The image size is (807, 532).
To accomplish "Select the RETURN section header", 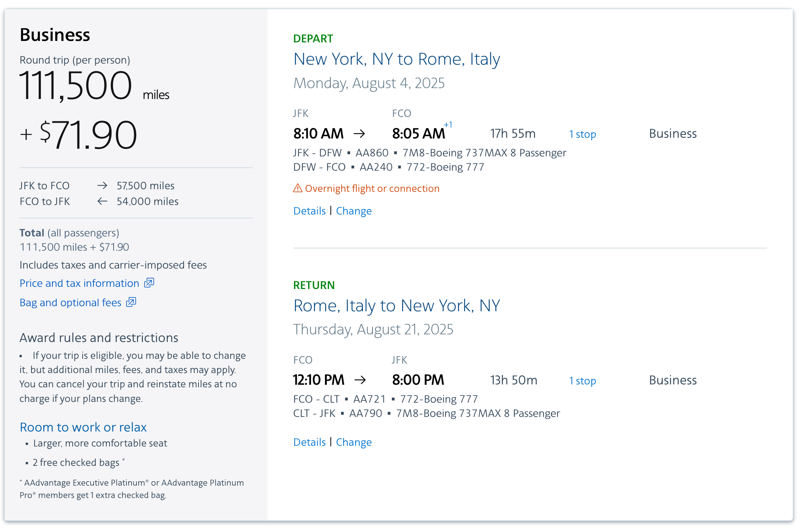I will (x=314, y=285).
